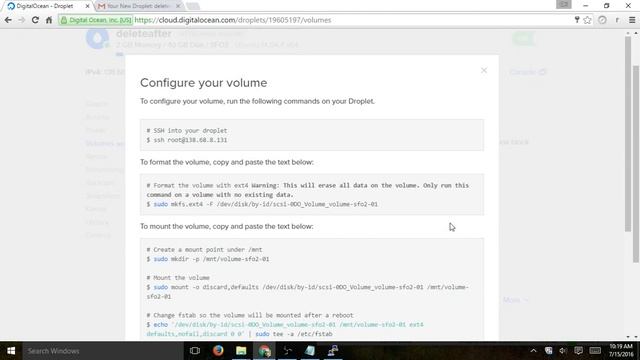Open the Windows Start menu

[x=11, y=351]
